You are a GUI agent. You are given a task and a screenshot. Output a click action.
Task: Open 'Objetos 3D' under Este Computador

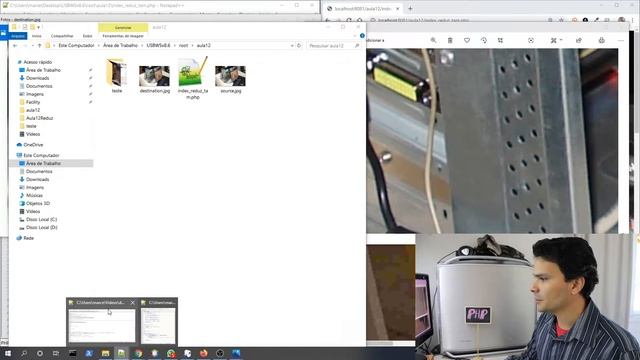coord(38,203)
